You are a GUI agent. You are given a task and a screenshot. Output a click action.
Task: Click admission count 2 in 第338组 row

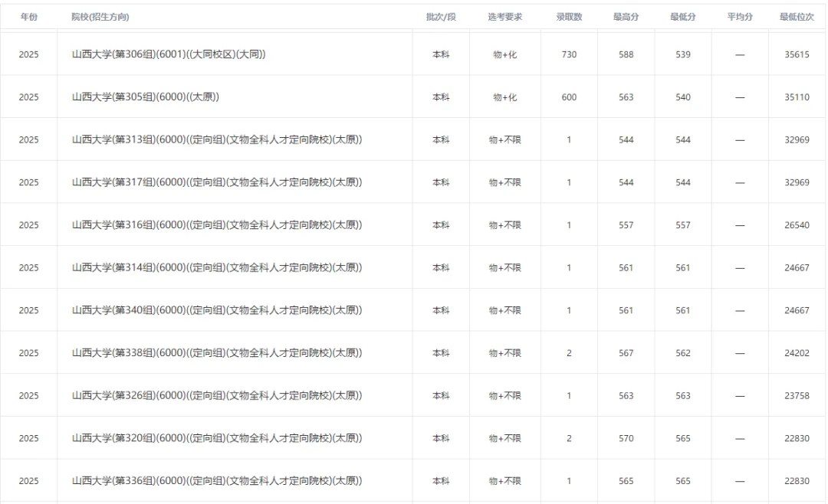click(569, 353)
